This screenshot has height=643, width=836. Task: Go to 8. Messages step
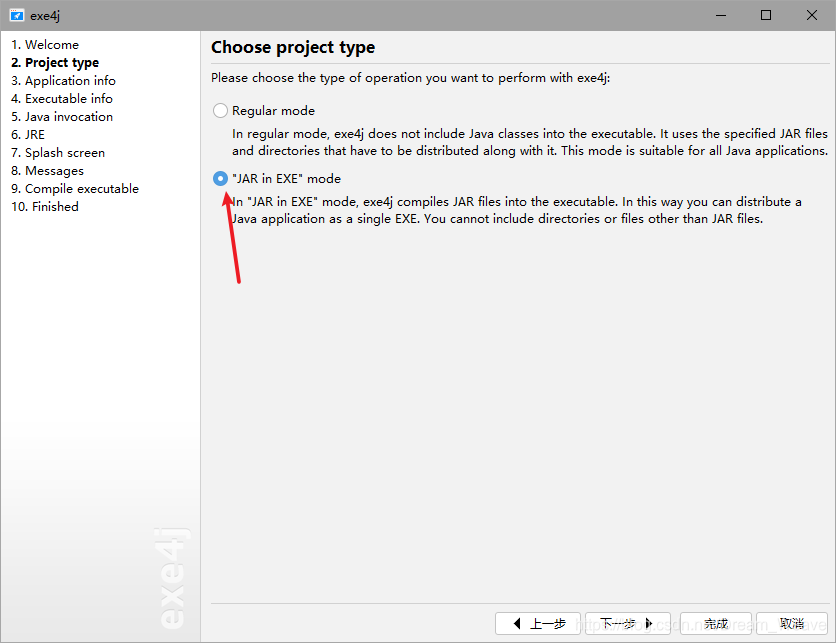(x=47, y=171)
